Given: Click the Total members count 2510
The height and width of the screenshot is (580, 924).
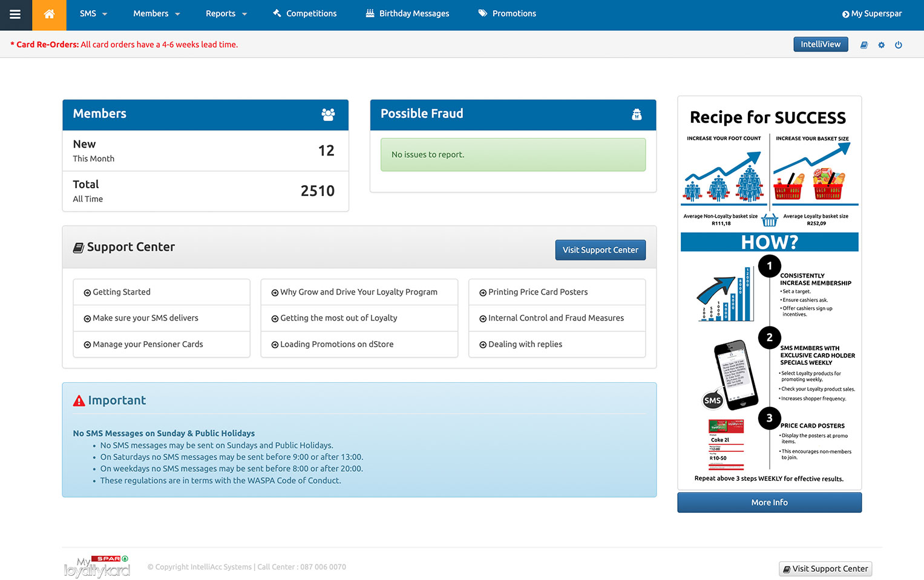Looking at the screenshot, I should coord(318,191).
